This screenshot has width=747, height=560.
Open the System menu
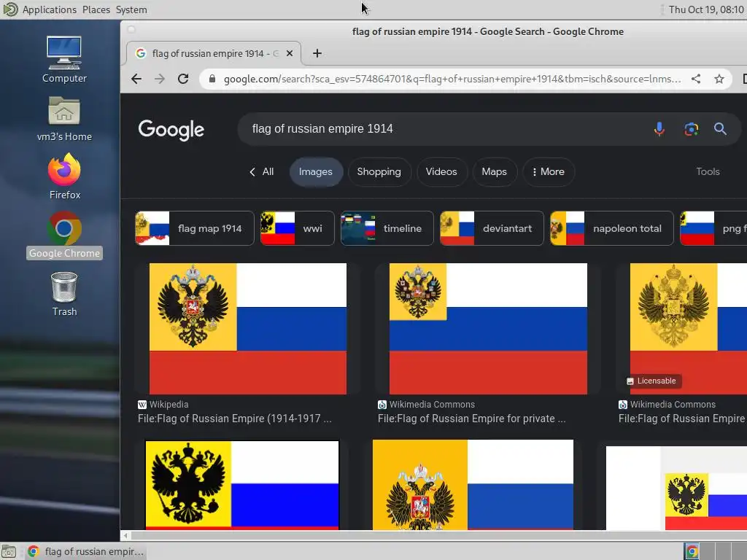(x=131, y=9)
